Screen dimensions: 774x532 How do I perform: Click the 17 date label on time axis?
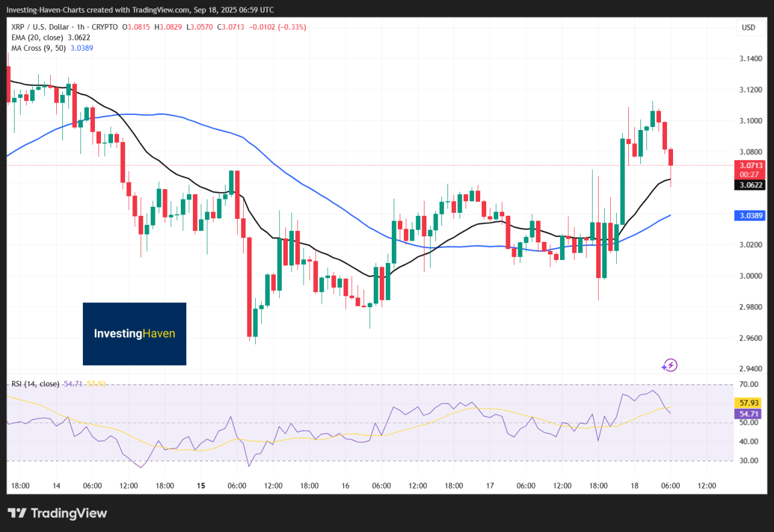click(489, 485)
